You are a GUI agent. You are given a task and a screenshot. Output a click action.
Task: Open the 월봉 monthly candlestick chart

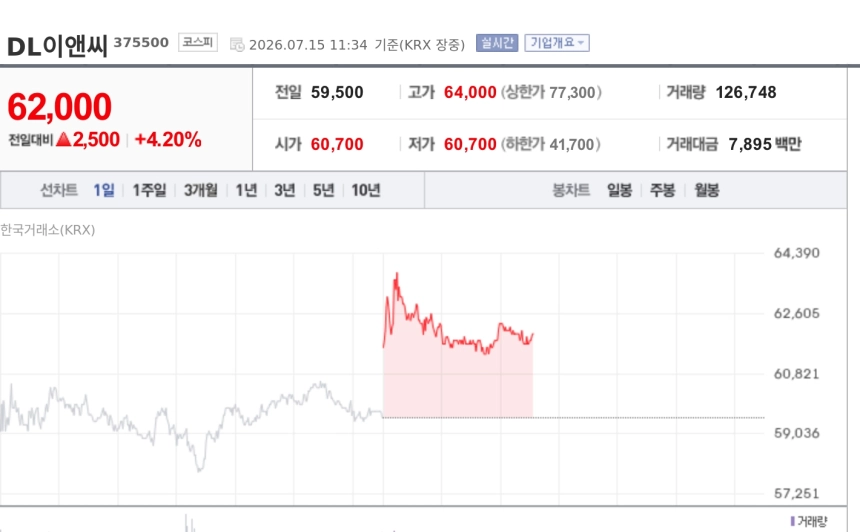[x=706, y=190]
